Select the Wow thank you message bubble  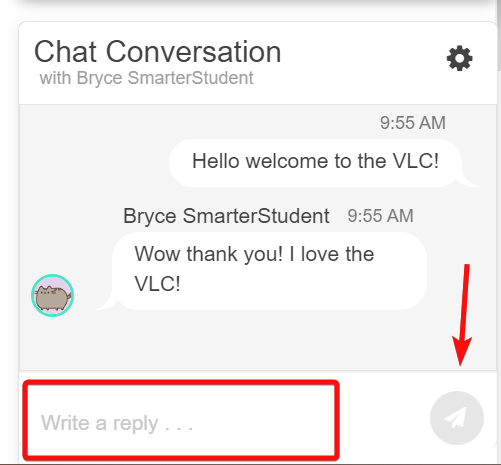click(x=269, y=271)
